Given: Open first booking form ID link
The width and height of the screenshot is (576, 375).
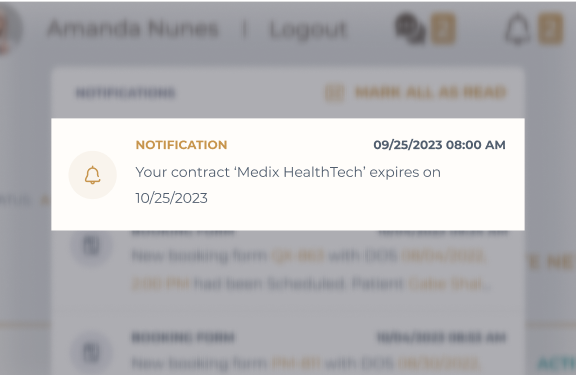Looking at the screenshot, I should point(298,255).
